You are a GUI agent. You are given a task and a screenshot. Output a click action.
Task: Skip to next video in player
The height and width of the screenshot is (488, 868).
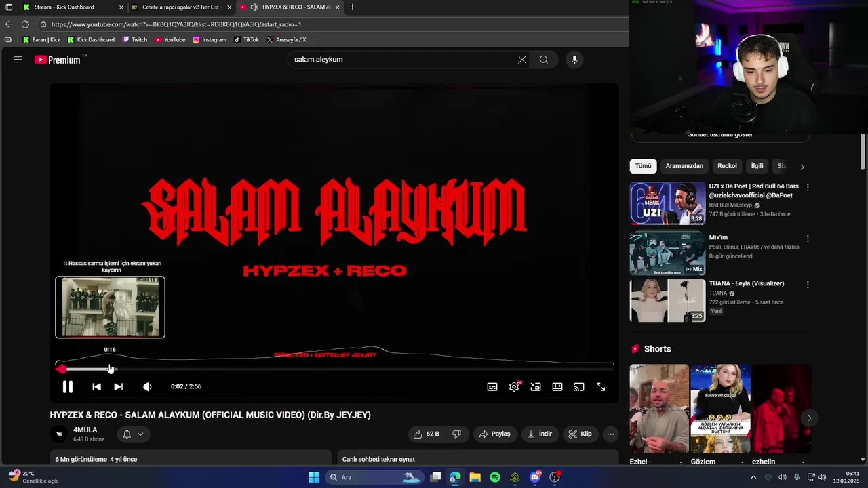pos(118,387)
